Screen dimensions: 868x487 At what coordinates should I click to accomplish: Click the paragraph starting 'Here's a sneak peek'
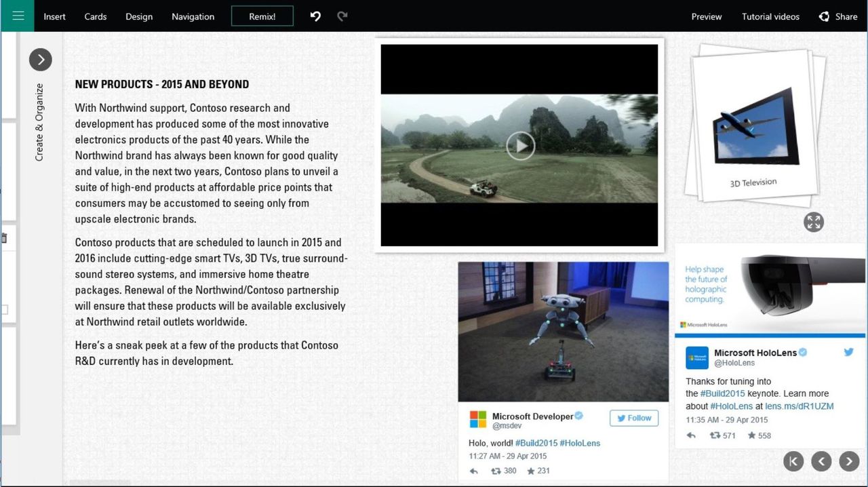206,353
